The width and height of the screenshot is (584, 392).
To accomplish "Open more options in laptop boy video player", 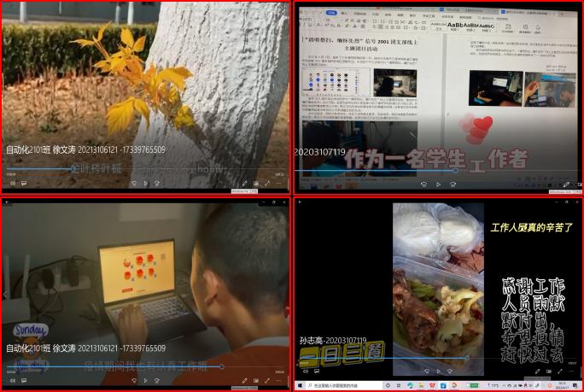I will (x=278, y=380).
